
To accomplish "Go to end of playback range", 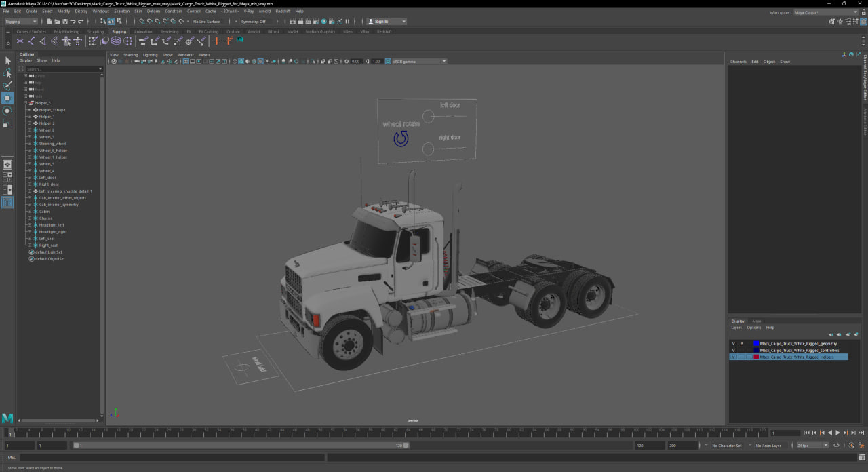I will (x=861, y=433).
